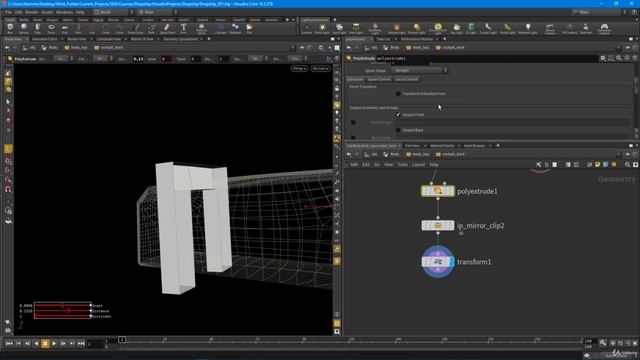This screenshot has height=360, width=640.
Task: Click the Sky Light shelf tool
Action: click(x=457, y=28)
